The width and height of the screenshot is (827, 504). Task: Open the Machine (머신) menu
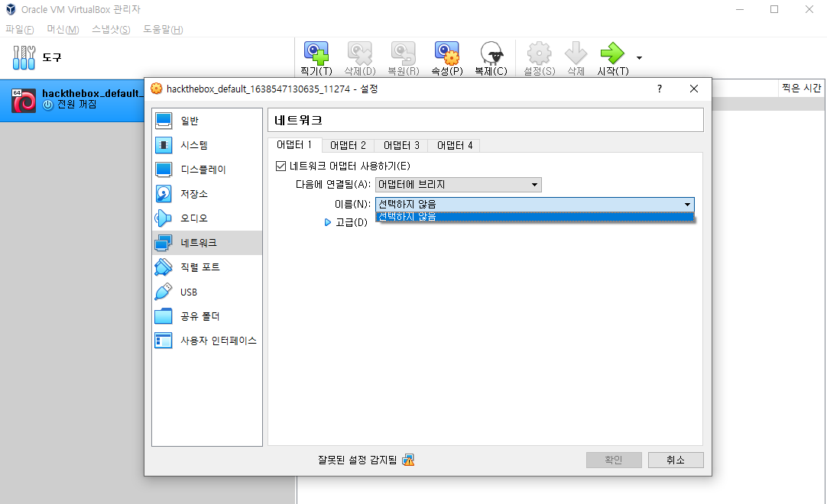[x=63, y=30]
